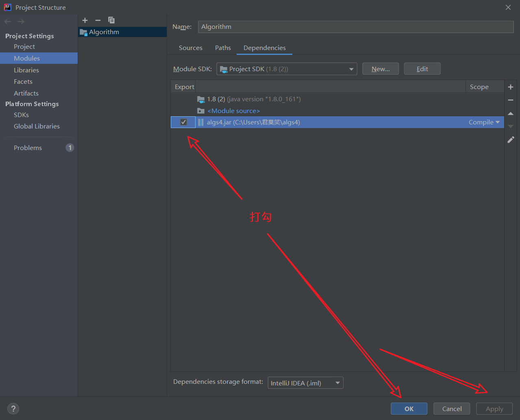Remove dependency using the right-side minus icon
The image size is (520, 420).
[511, 100]
